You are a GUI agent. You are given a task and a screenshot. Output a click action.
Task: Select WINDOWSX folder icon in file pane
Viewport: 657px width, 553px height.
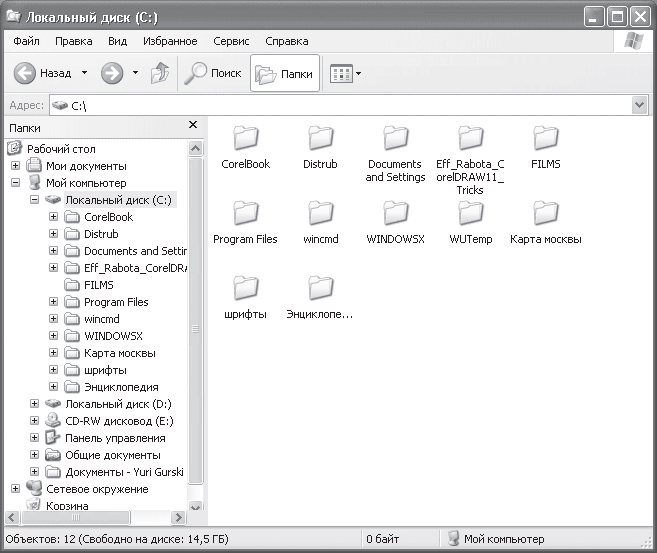pos(396,213)
